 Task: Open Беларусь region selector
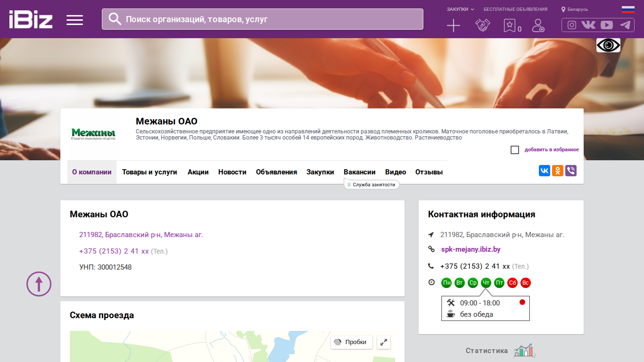pos(575,9)
